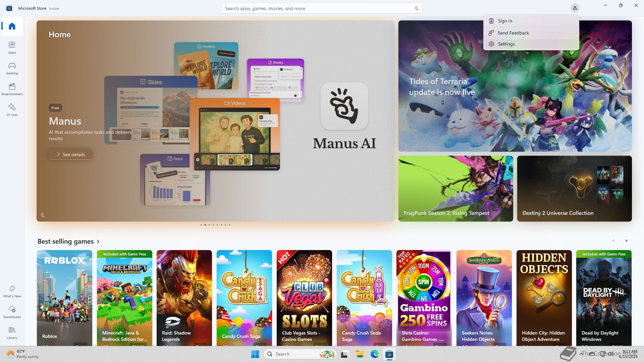644x362 pixels.
Task: Open the Entertainment section
Action: coord(12,89)
